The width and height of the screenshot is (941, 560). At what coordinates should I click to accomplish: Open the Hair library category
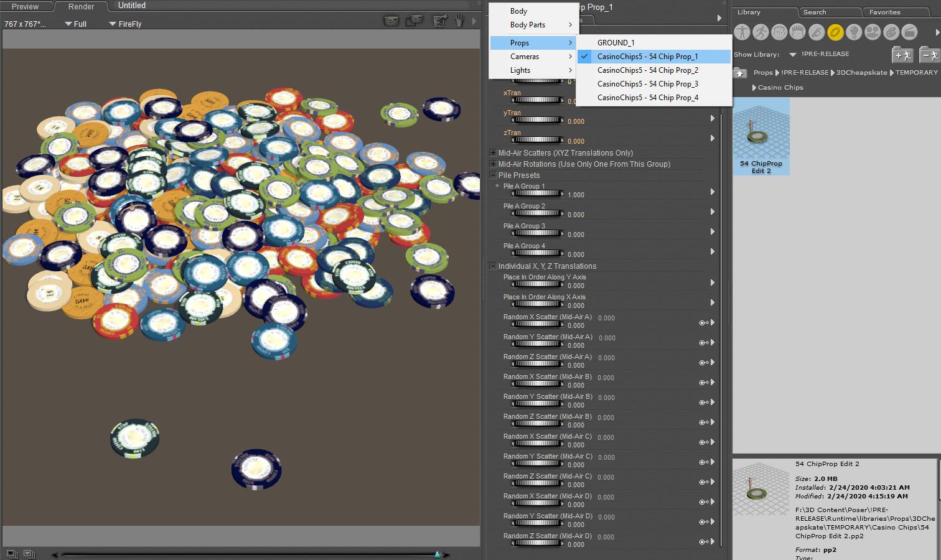pyautogui.click(x=798, y=32)
